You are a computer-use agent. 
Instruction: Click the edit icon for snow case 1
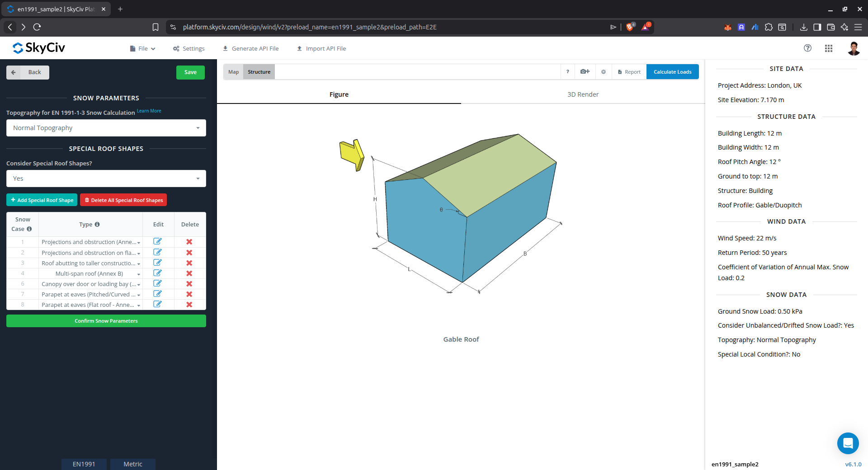pyautogui.click(x=157, y=241)
